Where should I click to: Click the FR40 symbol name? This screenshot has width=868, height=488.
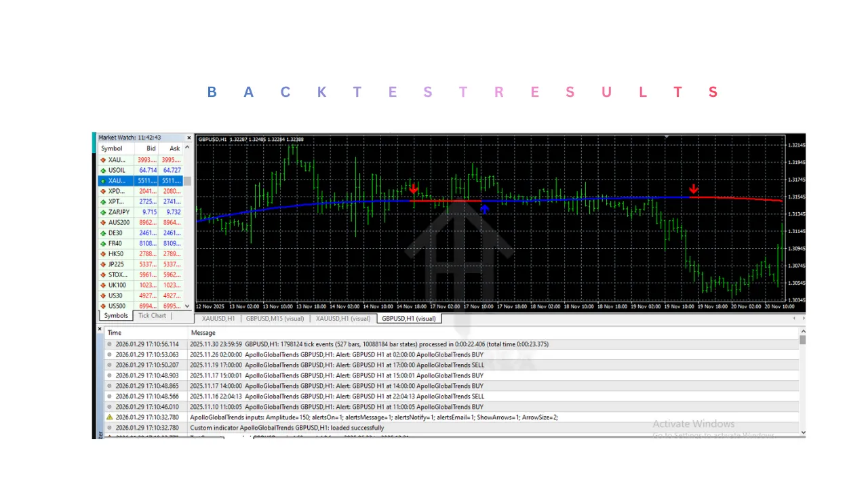[115, 243]
